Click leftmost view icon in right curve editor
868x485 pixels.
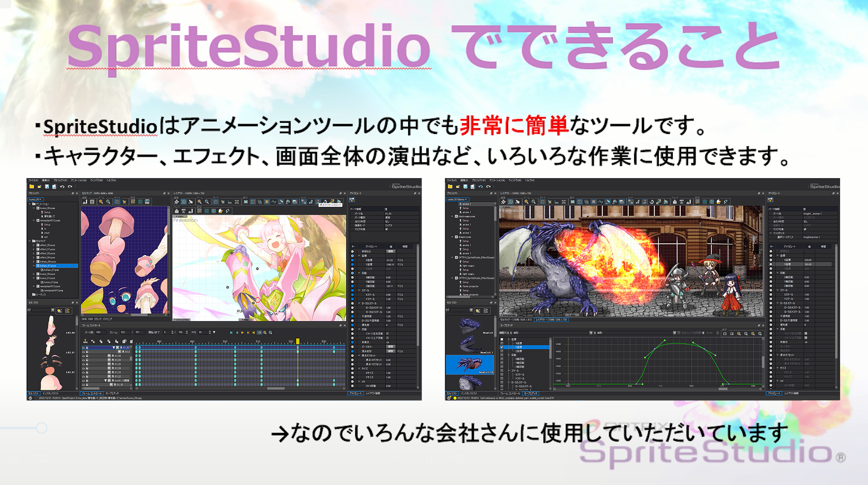tap(725, 333)
